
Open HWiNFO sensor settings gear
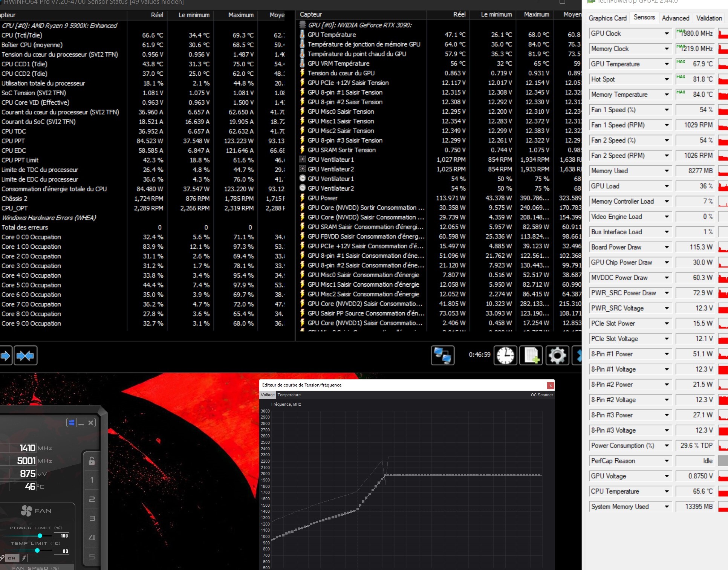[x=557, y=355]
